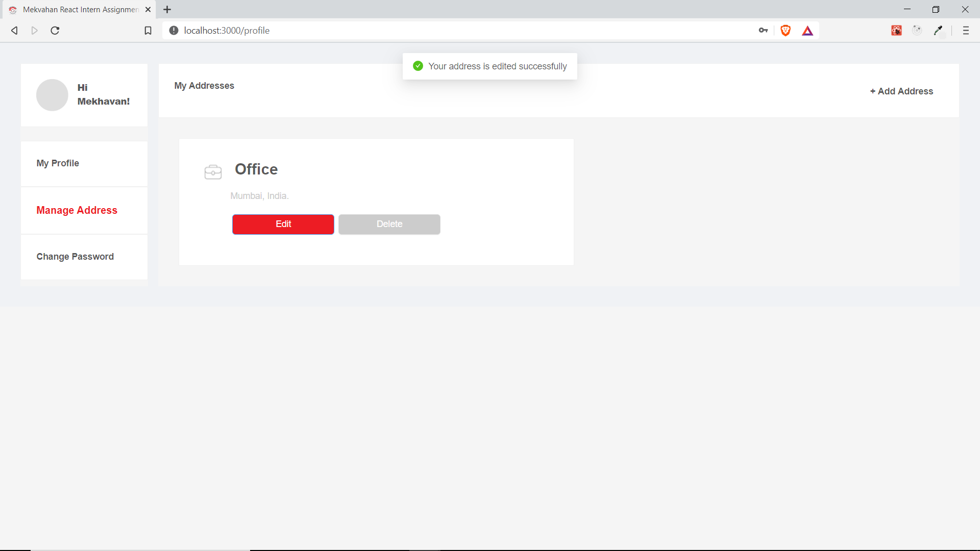Click the browser forward arrow icon

click(35, 31)
